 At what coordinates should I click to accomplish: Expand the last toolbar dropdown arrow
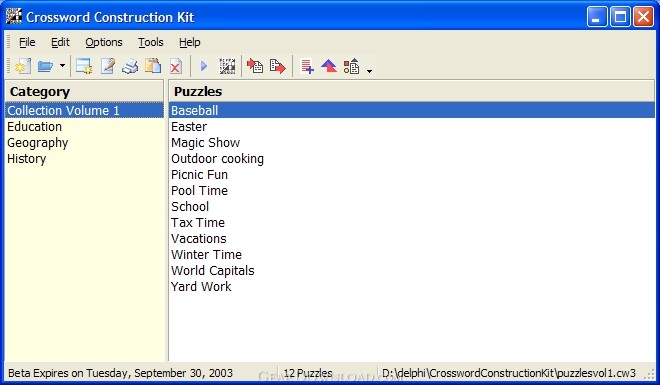(x=369, y=71)
